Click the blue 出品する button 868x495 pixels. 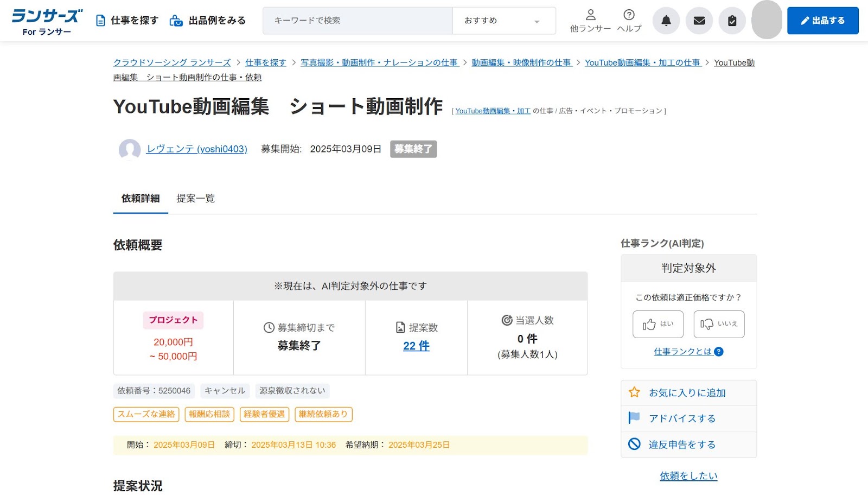(x=822, y=21)
